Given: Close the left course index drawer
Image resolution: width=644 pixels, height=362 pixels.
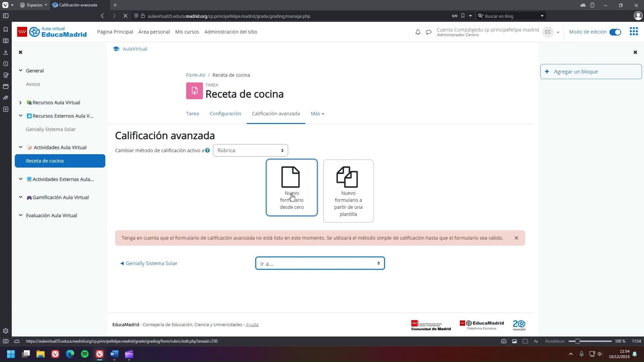Looking at the screenshot, I should 20,52.
